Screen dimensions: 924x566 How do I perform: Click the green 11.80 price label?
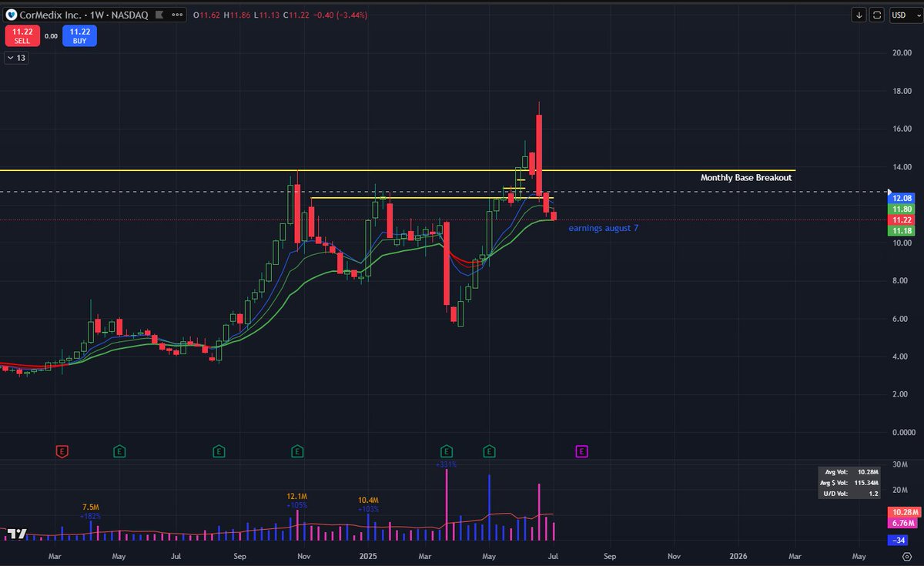point(902,209)
